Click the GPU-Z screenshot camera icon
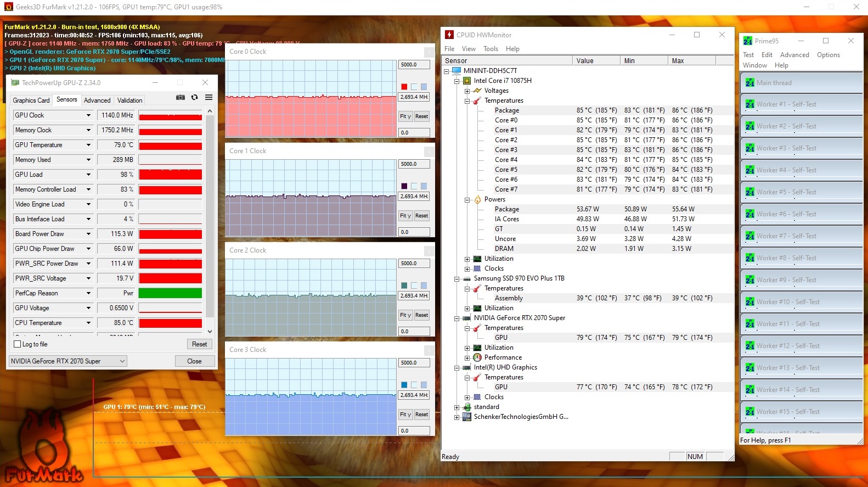The width and height of the screenshot is (868, 487). pos(180,97)
